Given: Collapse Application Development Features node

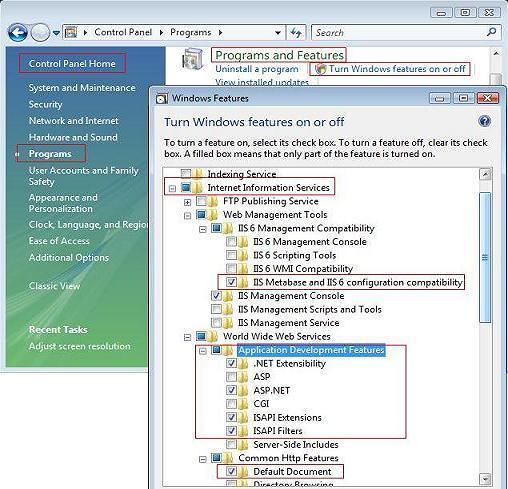Looking at the screenshot, I should pyautogui.click(x=203, y=351).
